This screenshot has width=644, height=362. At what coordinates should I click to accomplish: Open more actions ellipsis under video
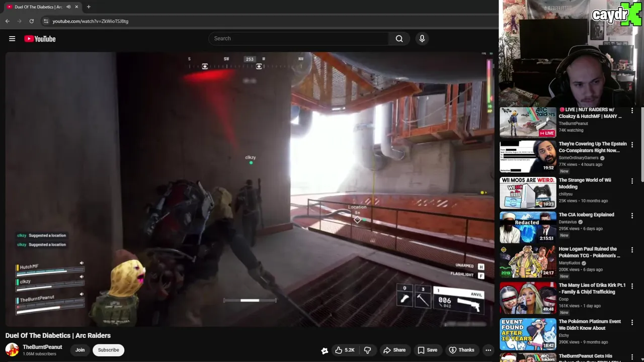point(488,350)
